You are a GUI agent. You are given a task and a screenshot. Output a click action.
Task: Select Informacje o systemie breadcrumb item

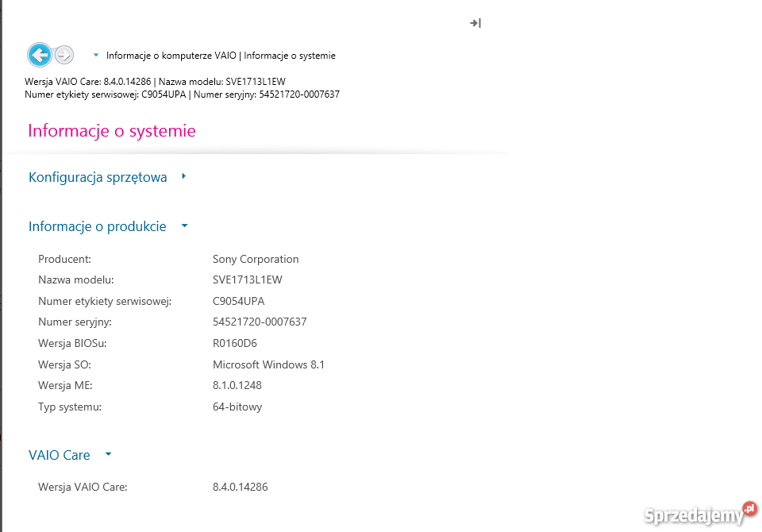coord(290,56)
